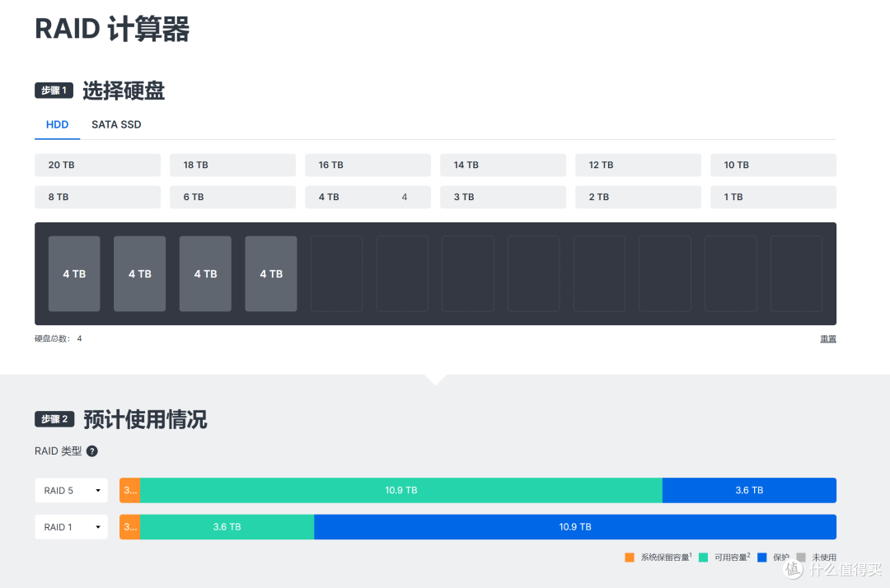This screenshot has width=890, height=588.
Task: Click the RAID type help question icon
Action: (92, 450)
